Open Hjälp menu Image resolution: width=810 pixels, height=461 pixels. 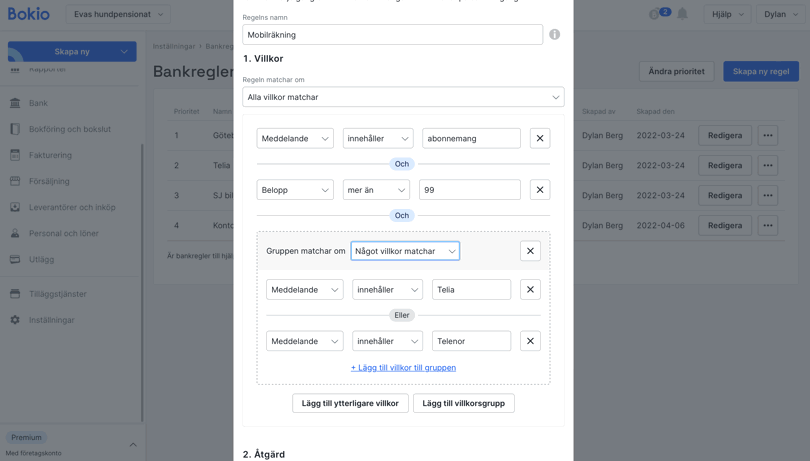pos(727,14)
